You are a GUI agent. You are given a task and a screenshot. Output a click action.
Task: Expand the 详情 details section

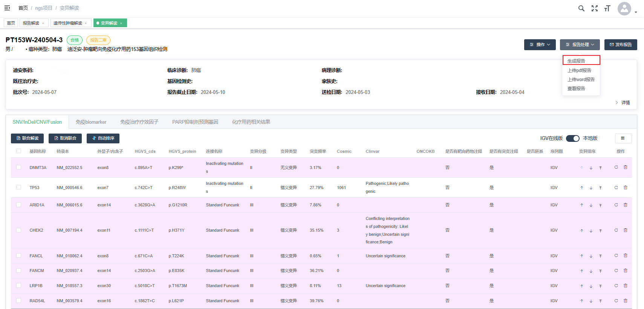[x=623, y=103]
